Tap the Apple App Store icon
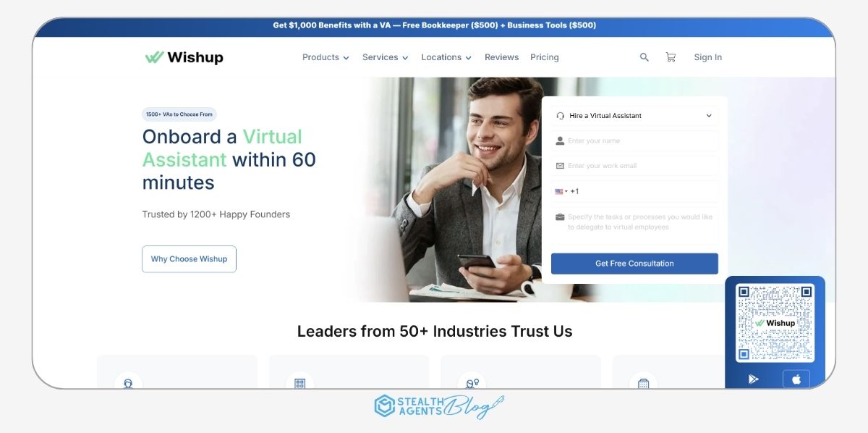 [x=796, y=379]
